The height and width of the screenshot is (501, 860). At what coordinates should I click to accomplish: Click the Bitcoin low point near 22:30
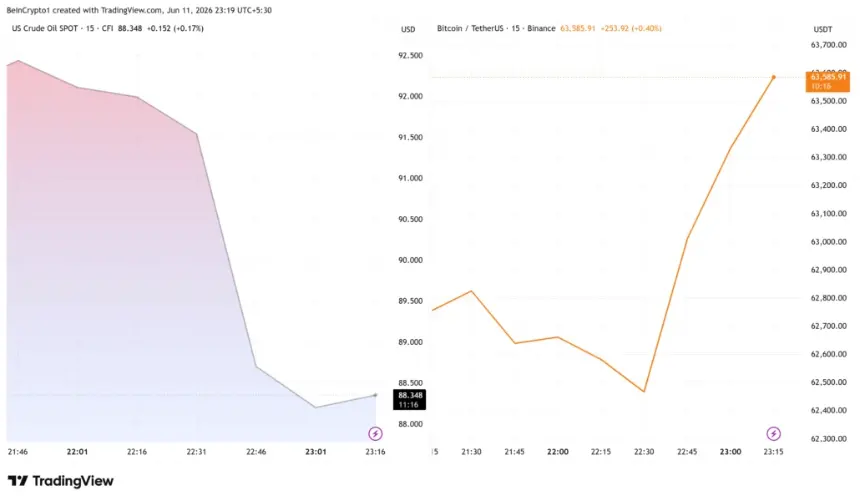[644, 391]
